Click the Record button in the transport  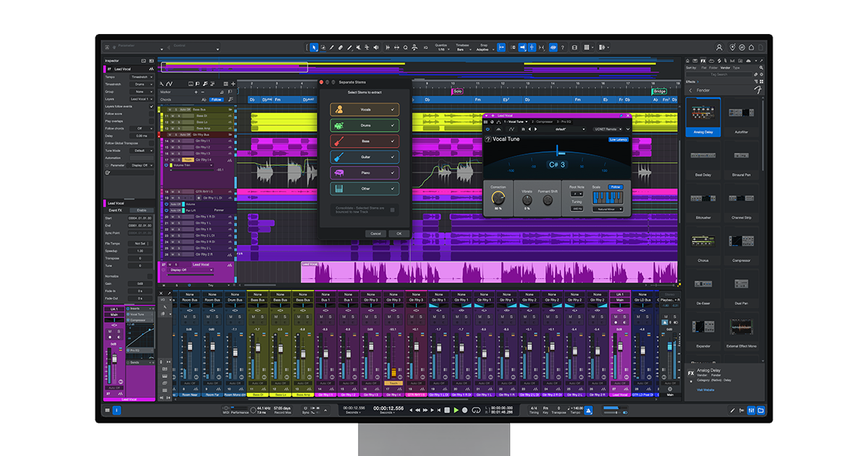(464, 410)
